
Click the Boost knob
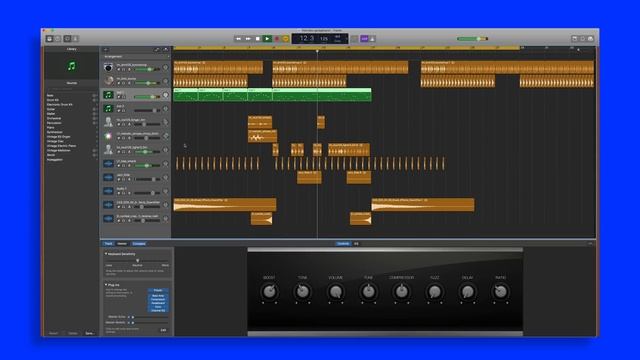tap(269, 291)
